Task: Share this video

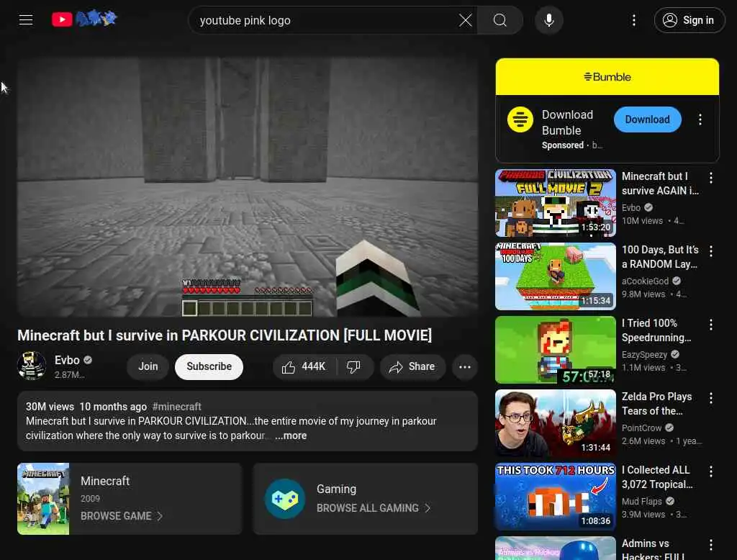Action: (412, 367)
